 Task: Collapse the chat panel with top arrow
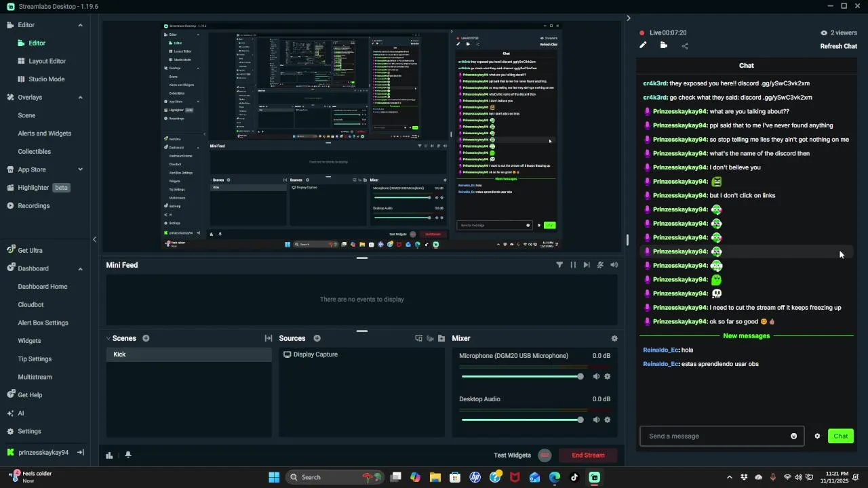(628, 18)
